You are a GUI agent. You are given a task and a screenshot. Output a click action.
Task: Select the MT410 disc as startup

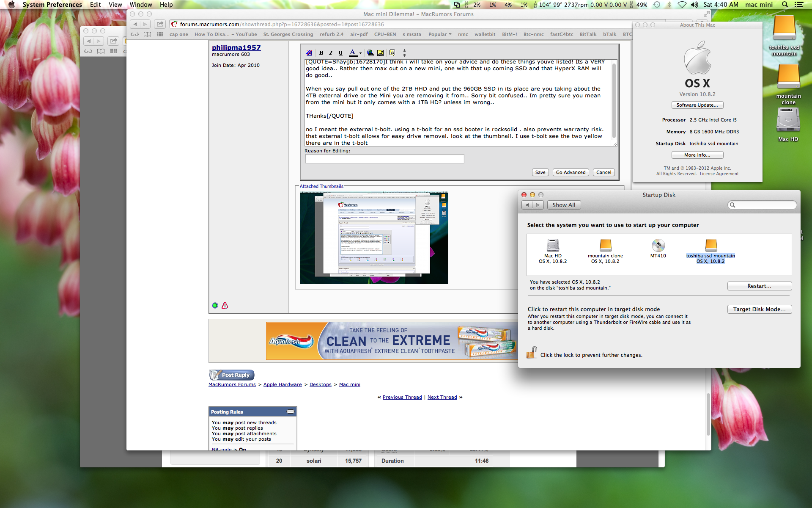click(x=658, y=246)
